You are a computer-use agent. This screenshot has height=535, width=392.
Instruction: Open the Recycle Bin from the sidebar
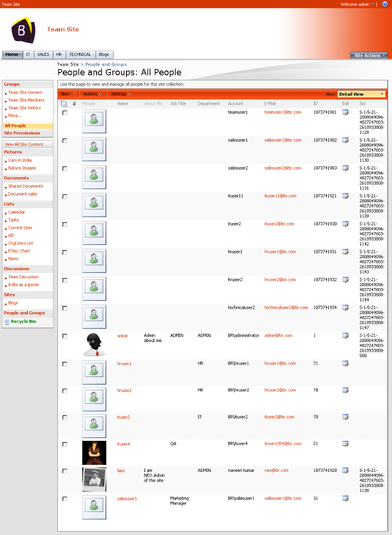coord(23,321)
